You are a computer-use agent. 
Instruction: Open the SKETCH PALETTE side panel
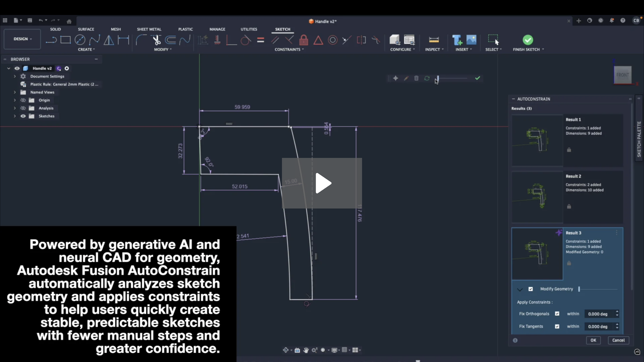click(639, 139)
